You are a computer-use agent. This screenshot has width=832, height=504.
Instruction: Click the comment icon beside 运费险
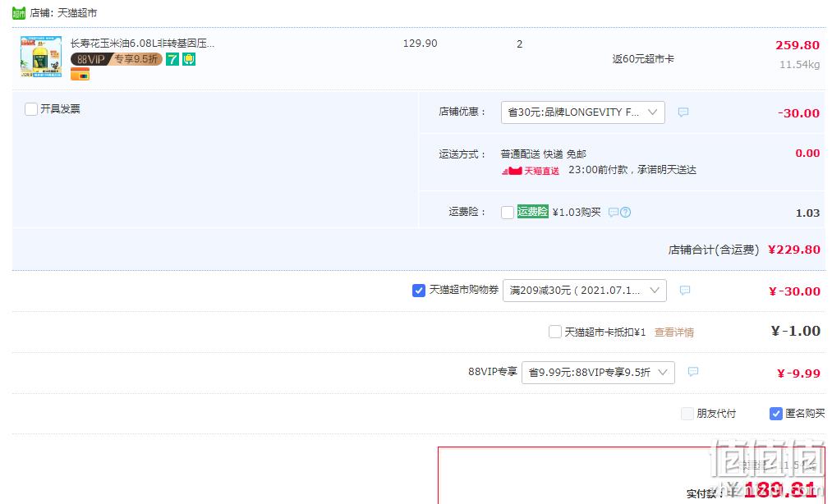coord(614,213)
